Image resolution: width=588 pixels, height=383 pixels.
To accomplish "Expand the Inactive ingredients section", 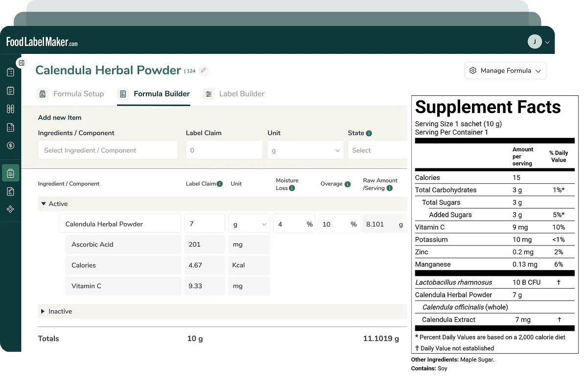I will [x=43, y=311].
